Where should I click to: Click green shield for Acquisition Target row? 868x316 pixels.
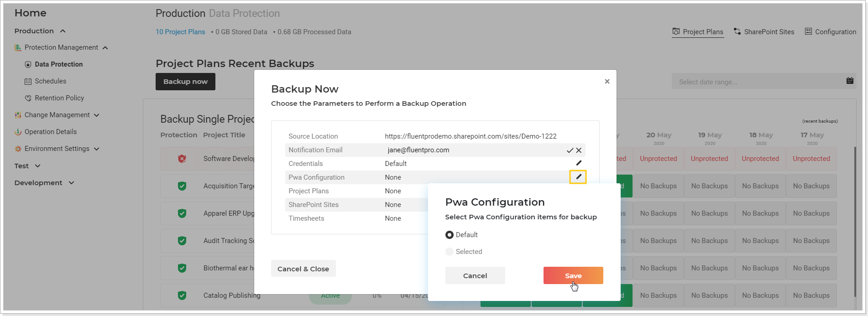coord(182,186)
